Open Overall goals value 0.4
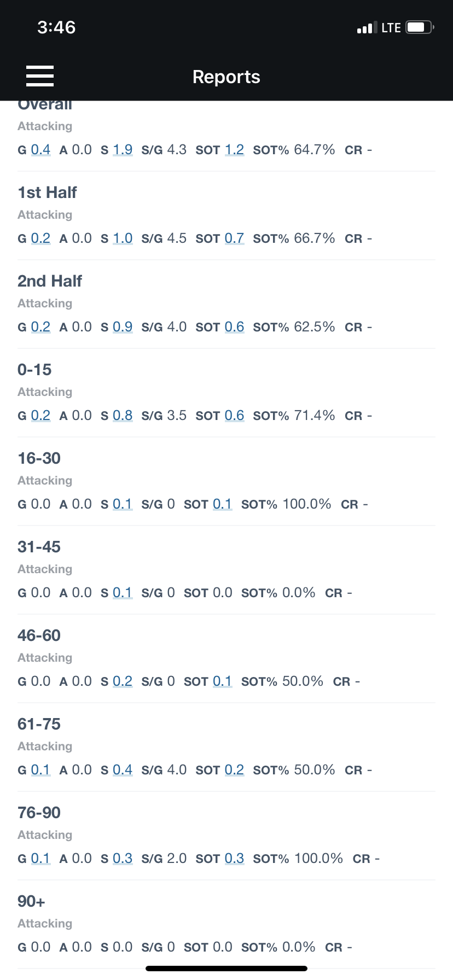Screen dimensions: 453x980 (40, 150)
